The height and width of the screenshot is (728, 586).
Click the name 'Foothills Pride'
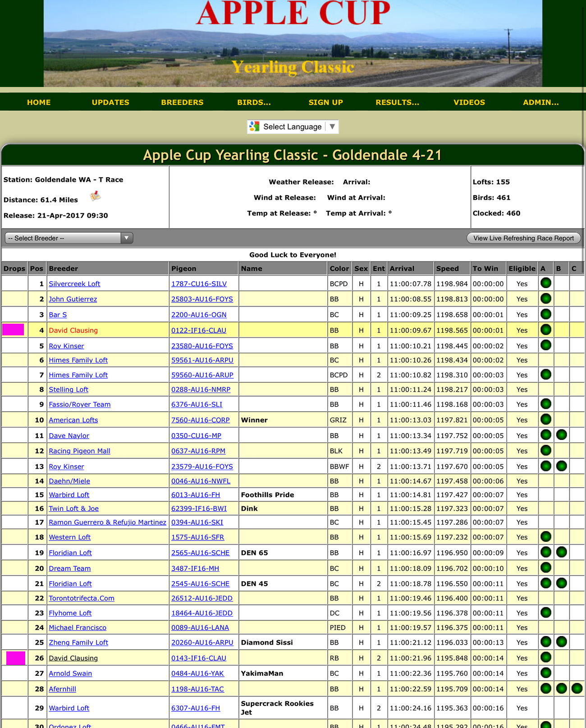(x=267, y=494)
